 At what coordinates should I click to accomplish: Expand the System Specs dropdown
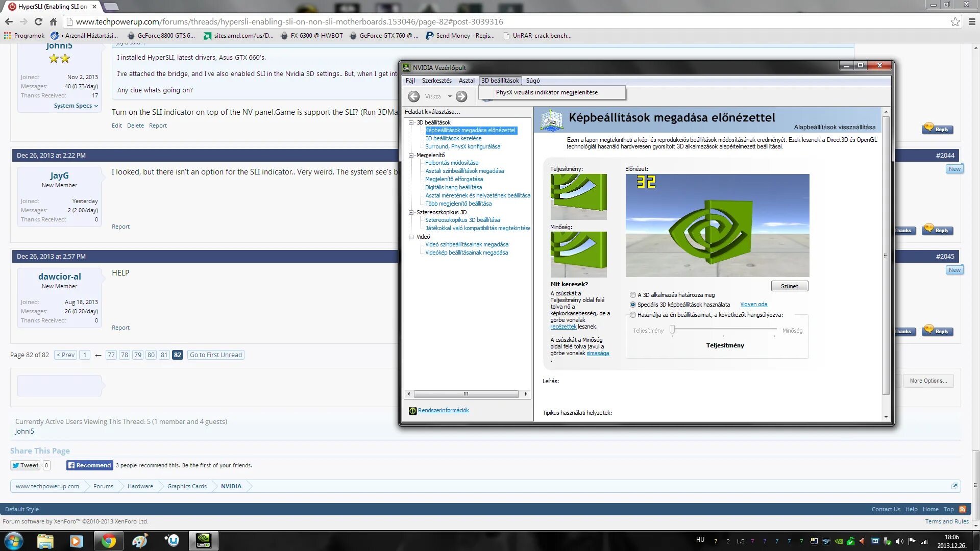pyautogui.click(x=76, y=106)
